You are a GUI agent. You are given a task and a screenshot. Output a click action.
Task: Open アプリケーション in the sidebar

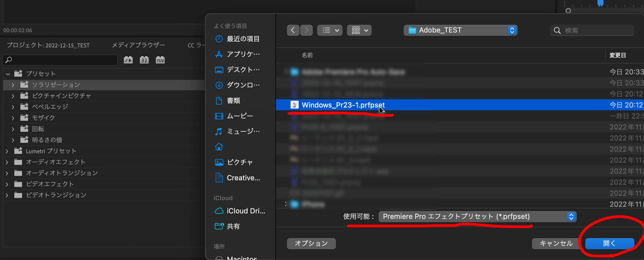[x=237, y=54]
